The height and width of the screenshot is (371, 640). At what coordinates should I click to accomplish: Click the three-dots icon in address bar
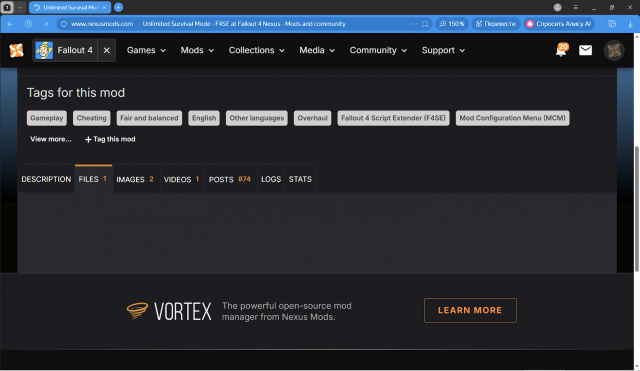pyautogui.click(x=414, y=24)
